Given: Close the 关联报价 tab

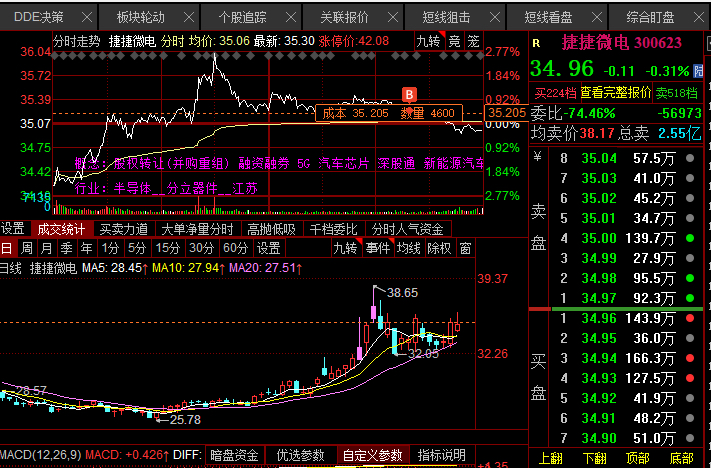Looking at the screenshot, I should 393,18.
